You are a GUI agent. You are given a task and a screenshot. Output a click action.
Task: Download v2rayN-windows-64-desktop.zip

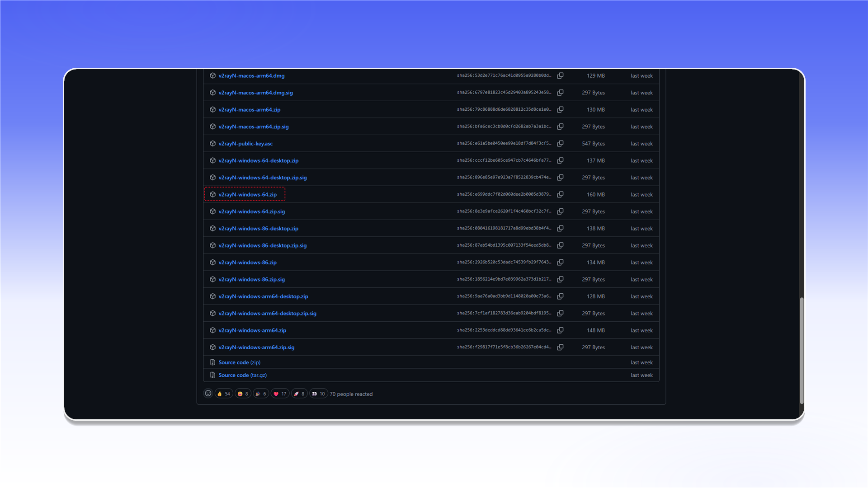coord(258,161)
